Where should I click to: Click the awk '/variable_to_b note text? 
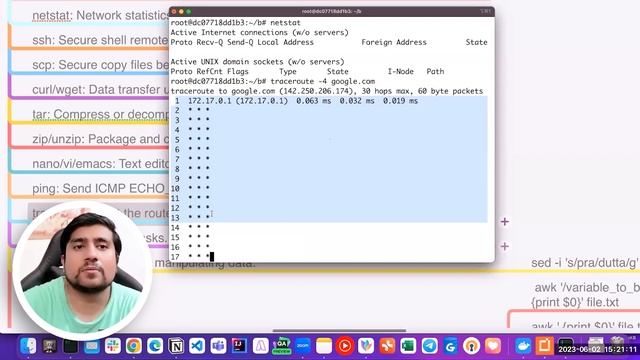click(x=587, y=288)
